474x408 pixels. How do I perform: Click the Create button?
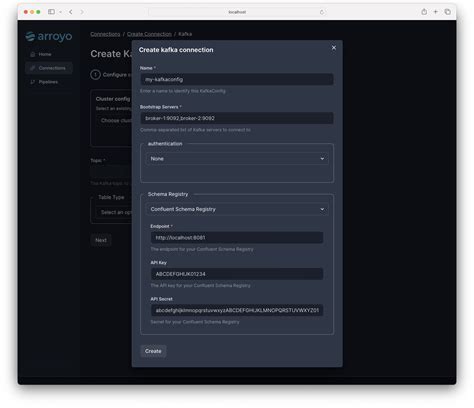153,351
